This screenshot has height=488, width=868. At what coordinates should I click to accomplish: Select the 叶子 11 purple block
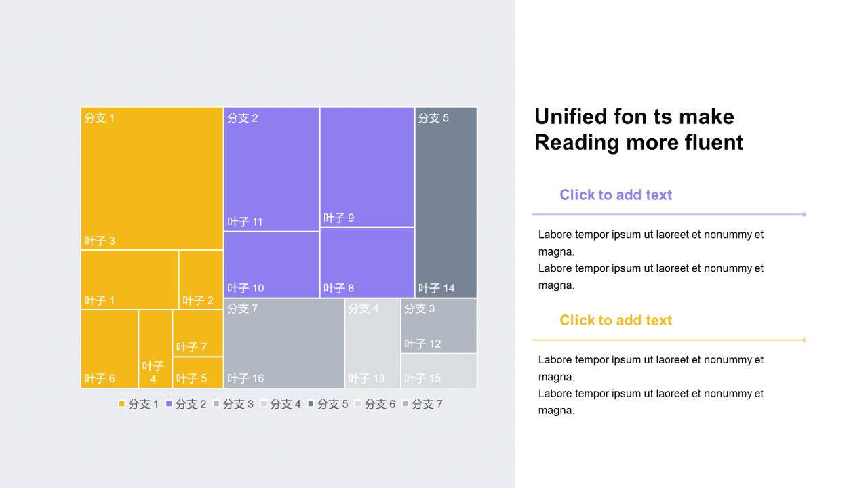pyautogui.click(x=271, y=169)
